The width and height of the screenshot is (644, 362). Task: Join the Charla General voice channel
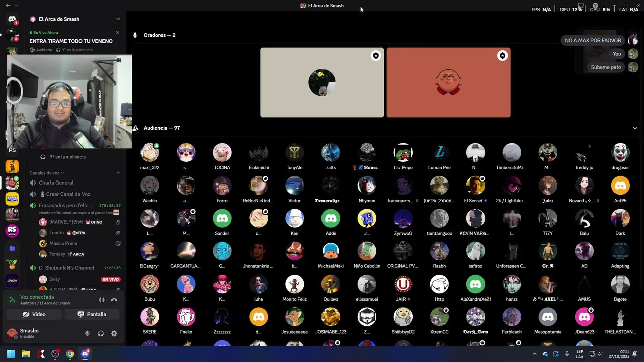75,183
